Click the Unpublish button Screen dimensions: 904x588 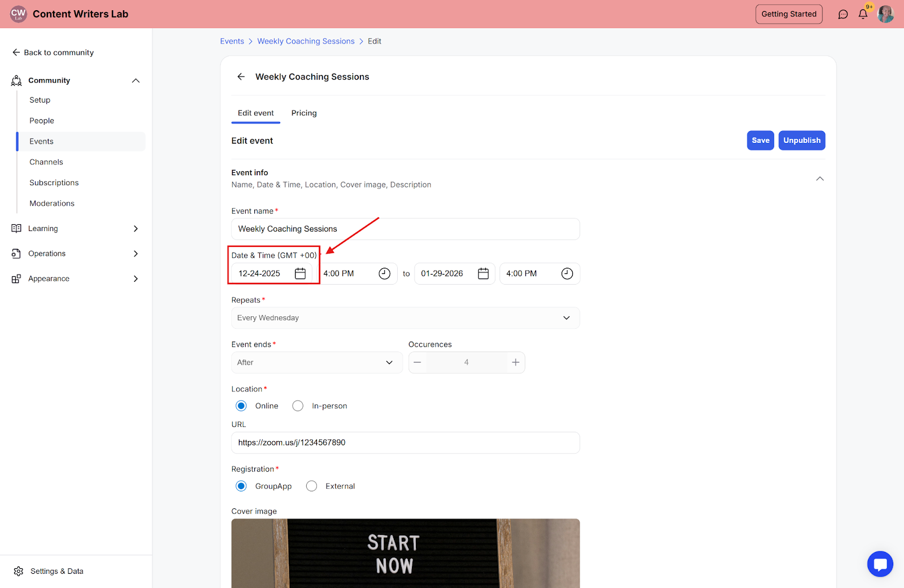[802, 141]
